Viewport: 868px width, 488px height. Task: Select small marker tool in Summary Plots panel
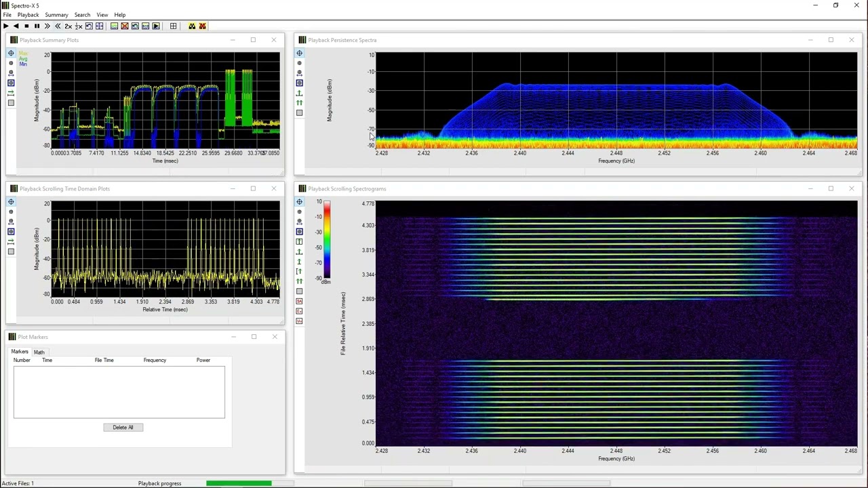pyautogui.click(x=11, y=63)
